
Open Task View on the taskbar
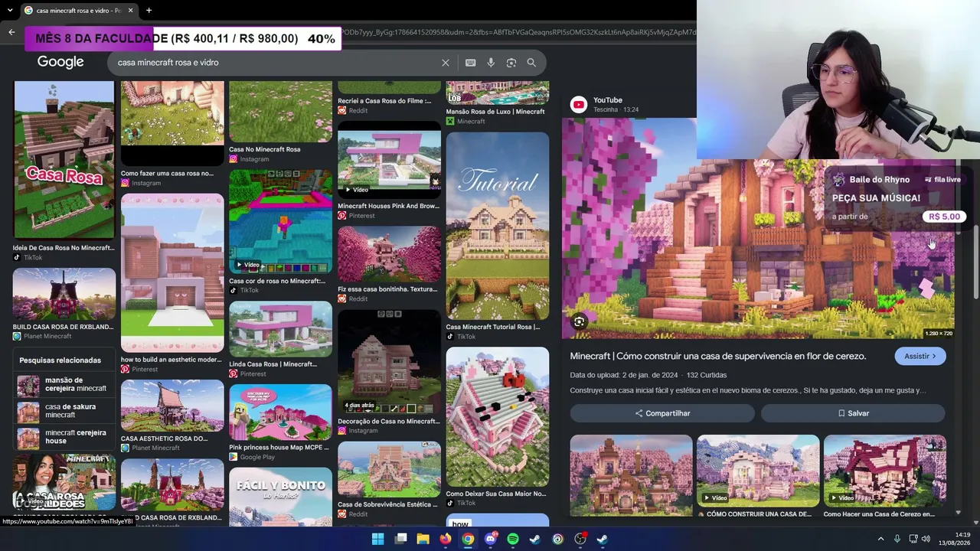tap(400, 540)
